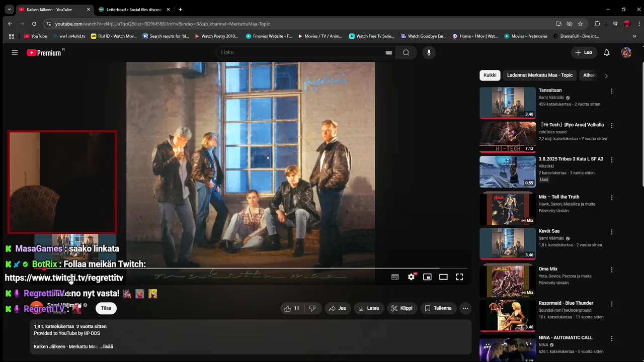Open the Watch Poetry 2010 bookmark
Screen dimensions: 644x362
pyautogui.click(x=216, y=36)
